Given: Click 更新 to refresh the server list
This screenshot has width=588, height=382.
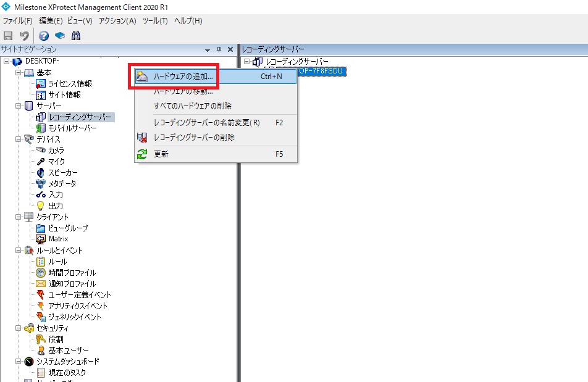Looking at the screenshot, I should point(162,154).
